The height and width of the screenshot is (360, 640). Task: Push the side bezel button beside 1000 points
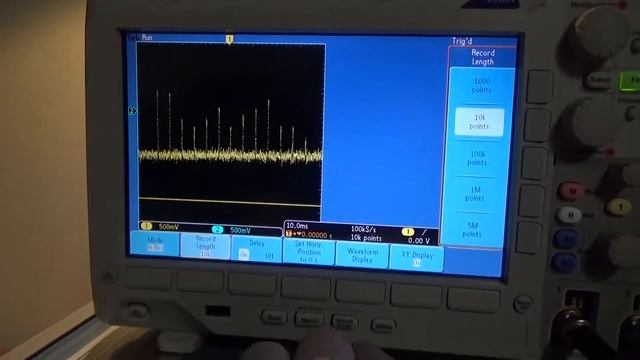coord(540,87)
